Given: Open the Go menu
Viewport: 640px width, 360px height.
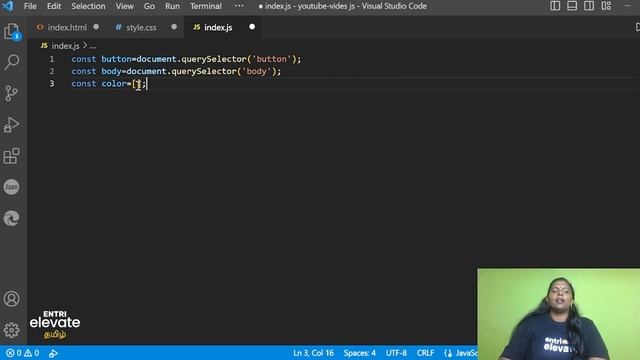Looking at the screenshot, I should click(x=149, y=6).
